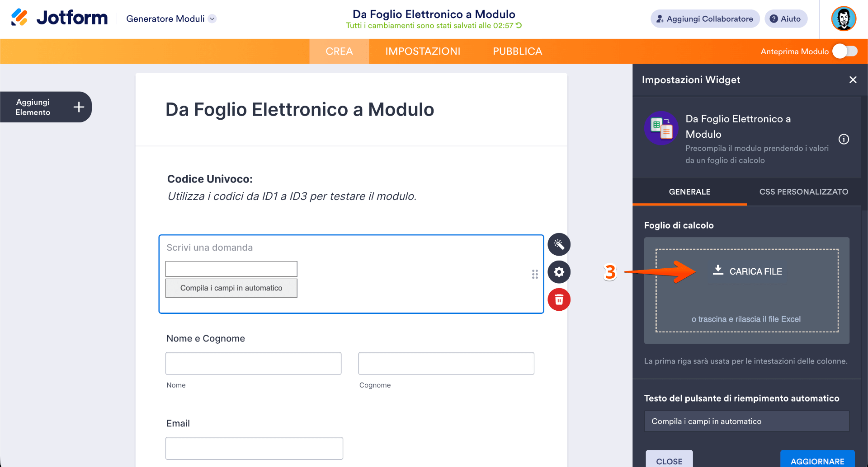868x467 pixels.
Task: Click the Nome input field
Action: point(253,364)
